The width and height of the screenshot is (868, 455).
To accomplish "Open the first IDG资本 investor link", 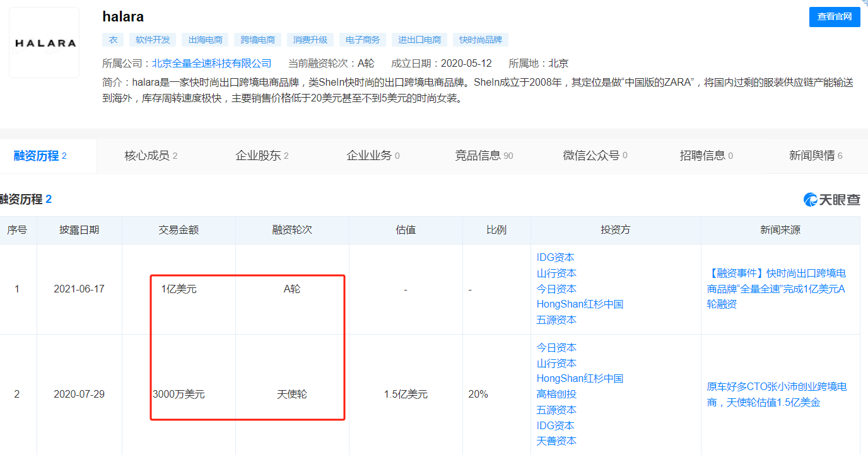I will pos(555,257).
